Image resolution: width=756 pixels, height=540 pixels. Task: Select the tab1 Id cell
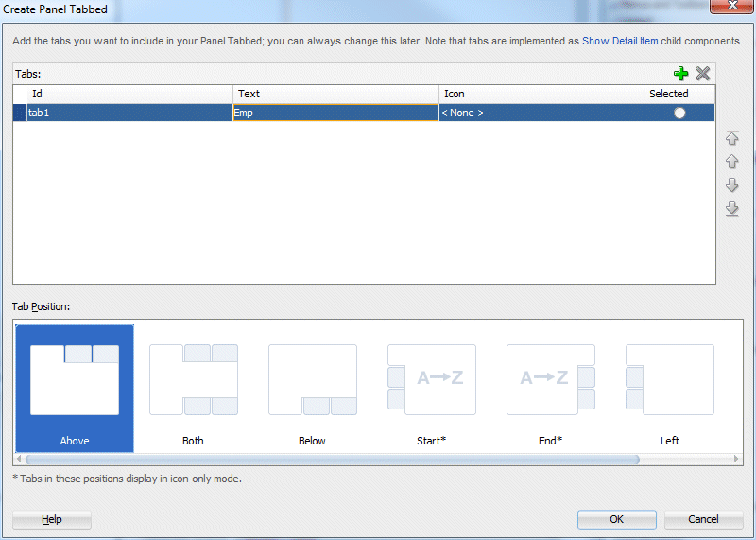click(129, 113)
